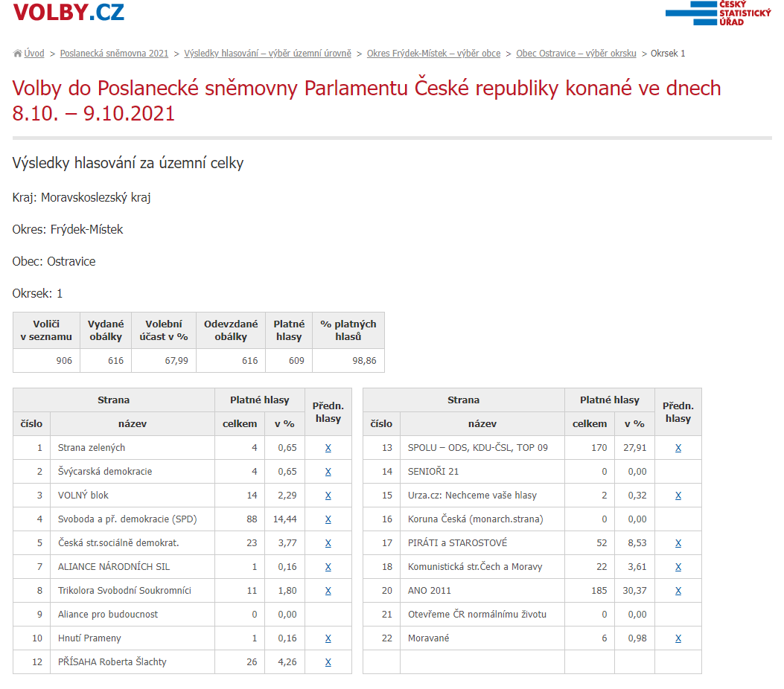Navigate to Okres Frýdek-Místek – výběr obce
Image resolution: width=784 pixels, height=689 pixels.
(x=433, y=54)
